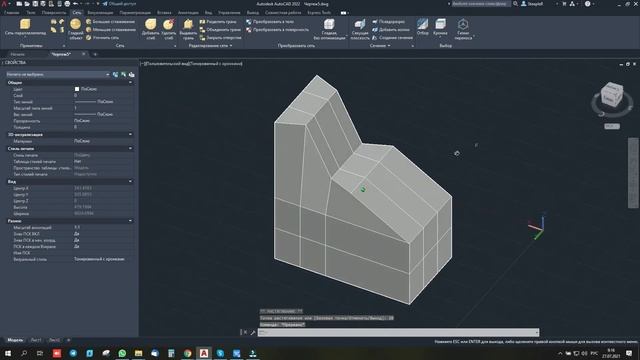Click the Save icon in quick access toolbar
Screen dimensions: 640x360
35,4
